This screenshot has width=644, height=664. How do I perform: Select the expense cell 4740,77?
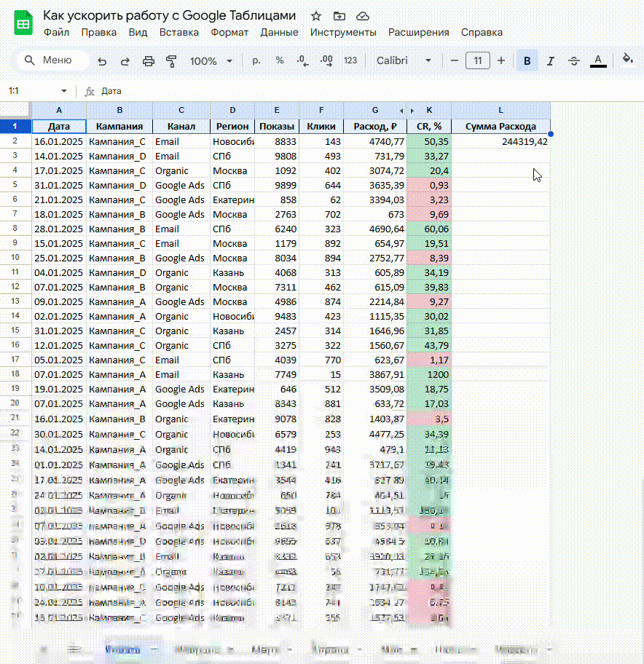pos(375,141)
